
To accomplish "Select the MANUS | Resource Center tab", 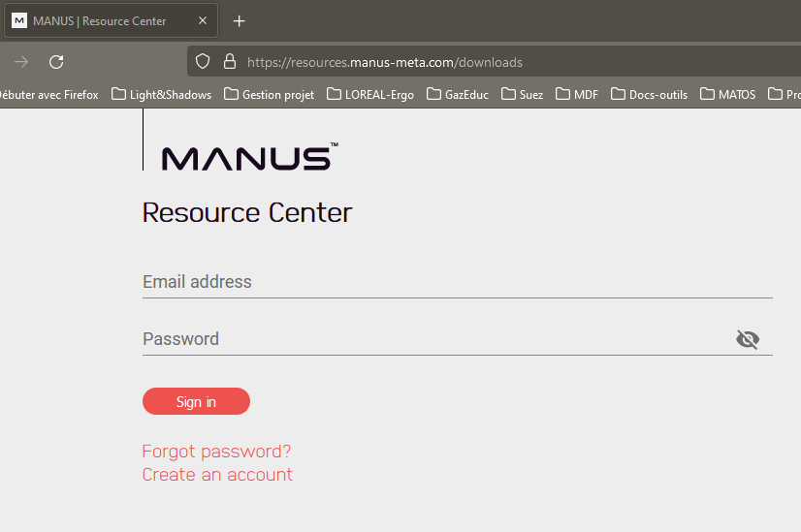I will pos(97,20).
